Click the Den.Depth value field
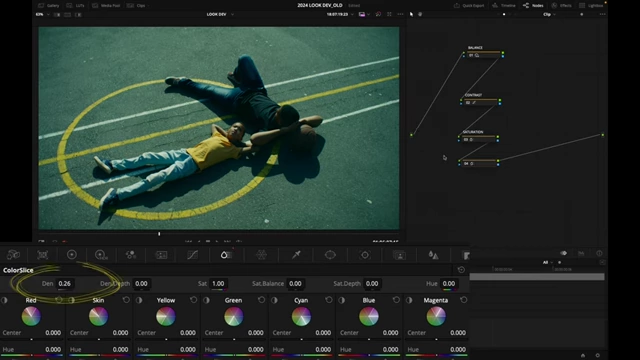The image size is (640, 360). [x=141, y=284]
